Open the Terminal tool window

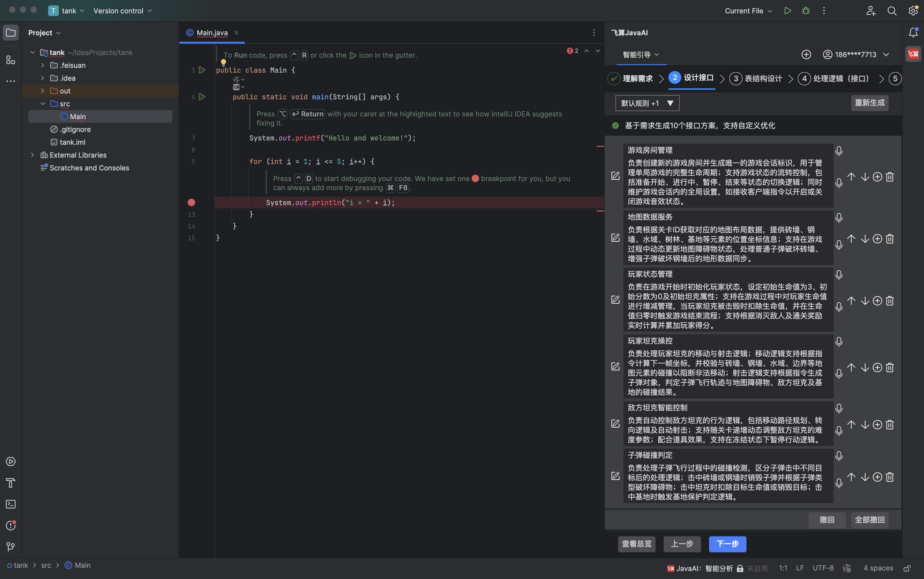point(11,504)
